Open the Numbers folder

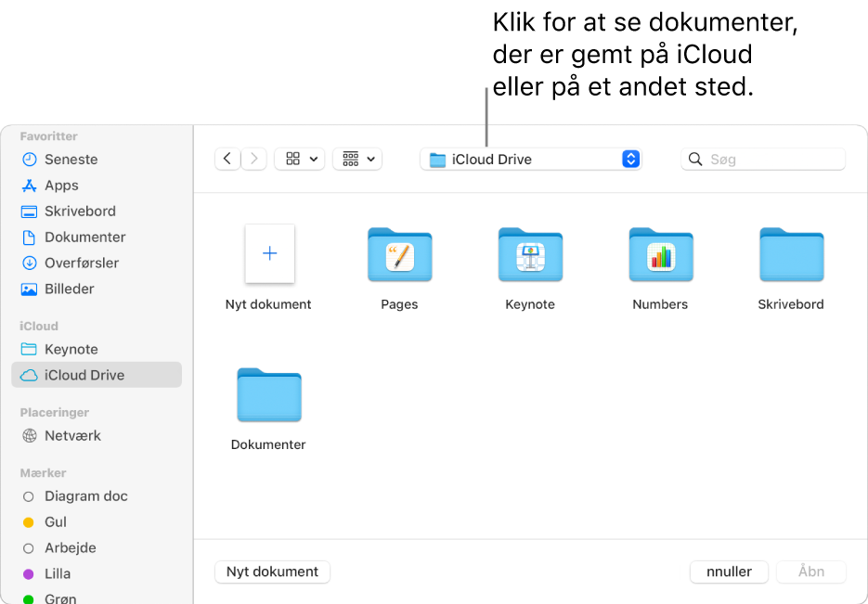coord(660,255)
